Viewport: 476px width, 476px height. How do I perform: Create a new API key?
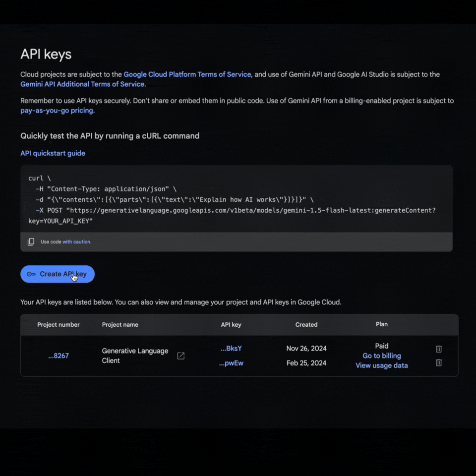(57, 274)
